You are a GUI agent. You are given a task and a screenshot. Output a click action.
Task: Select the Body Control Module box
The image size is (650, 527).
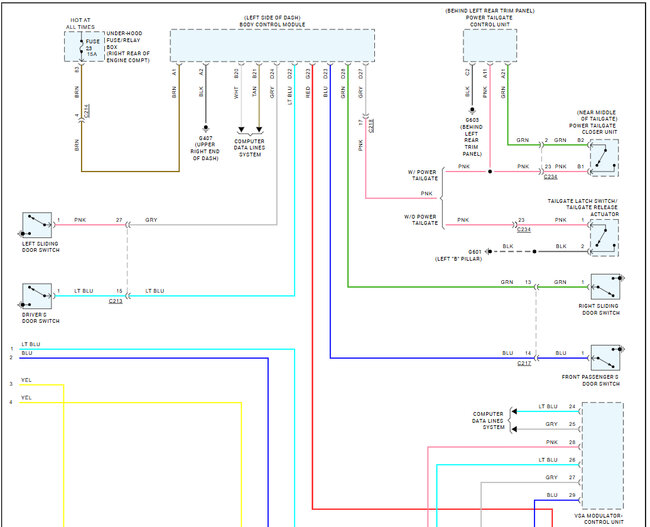tap(272, 46)
